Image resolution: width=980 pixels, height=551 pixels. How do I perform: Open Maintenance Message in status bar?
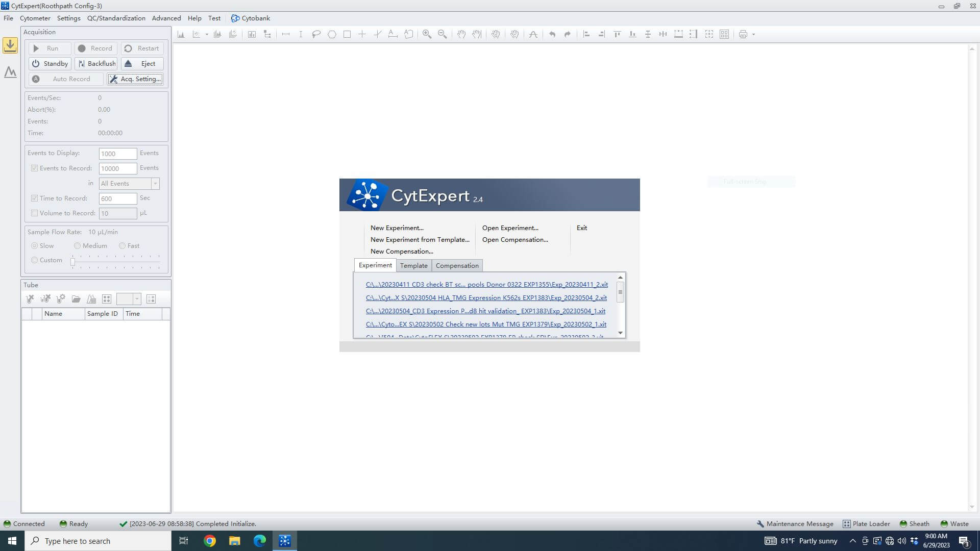click(795, 524)
